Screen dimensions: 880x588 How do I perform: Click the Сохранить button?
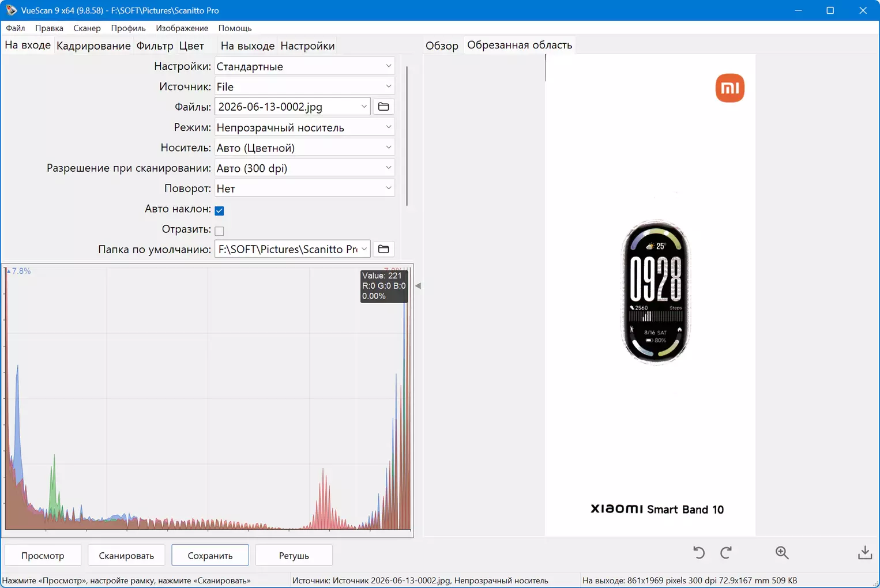[210, 555]
